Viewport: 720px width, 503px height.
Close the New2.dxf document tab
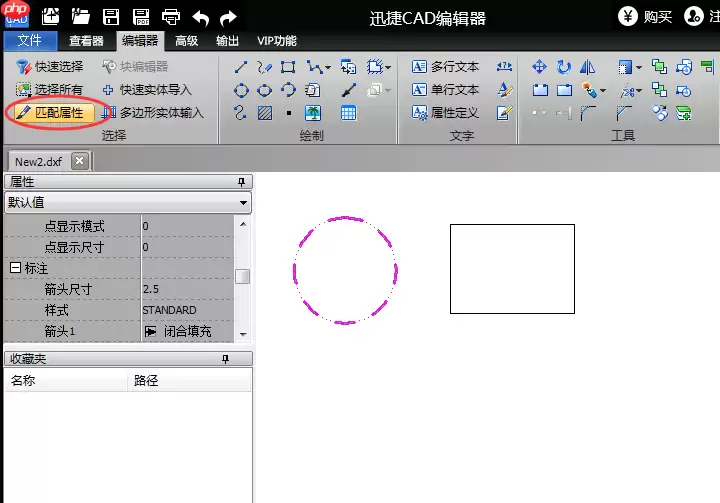80,161
